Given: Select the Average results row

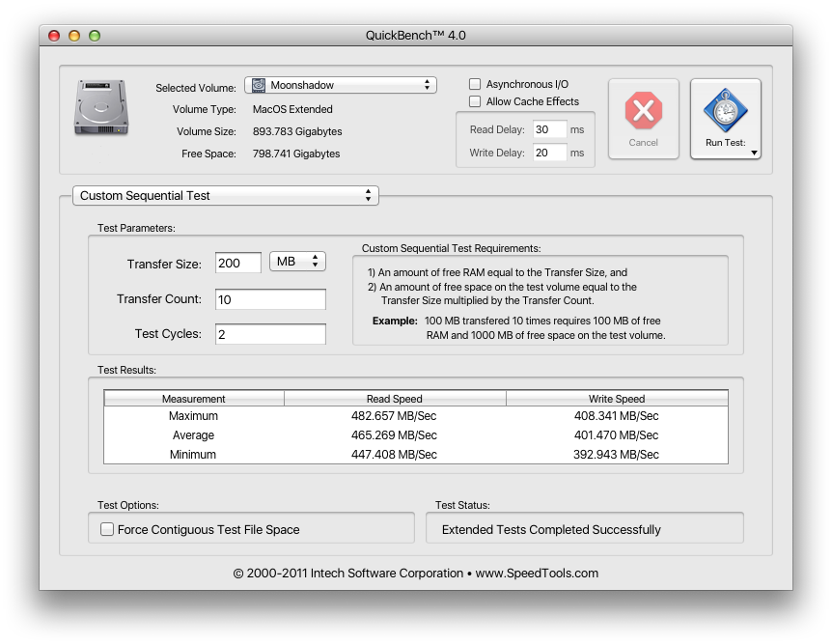Looking at the screenshot, I should coord(415,435).
